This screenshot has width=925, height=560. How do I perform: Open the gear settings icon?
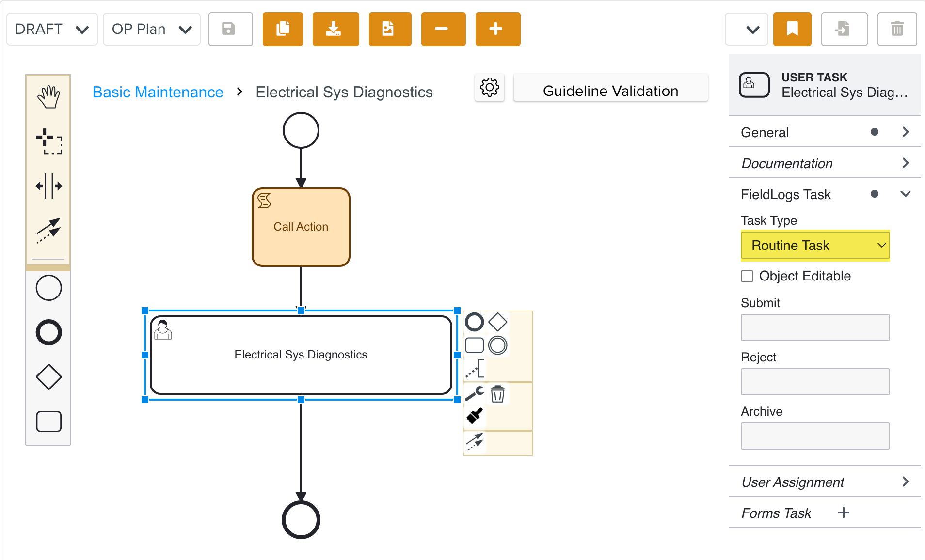[489, 88]
